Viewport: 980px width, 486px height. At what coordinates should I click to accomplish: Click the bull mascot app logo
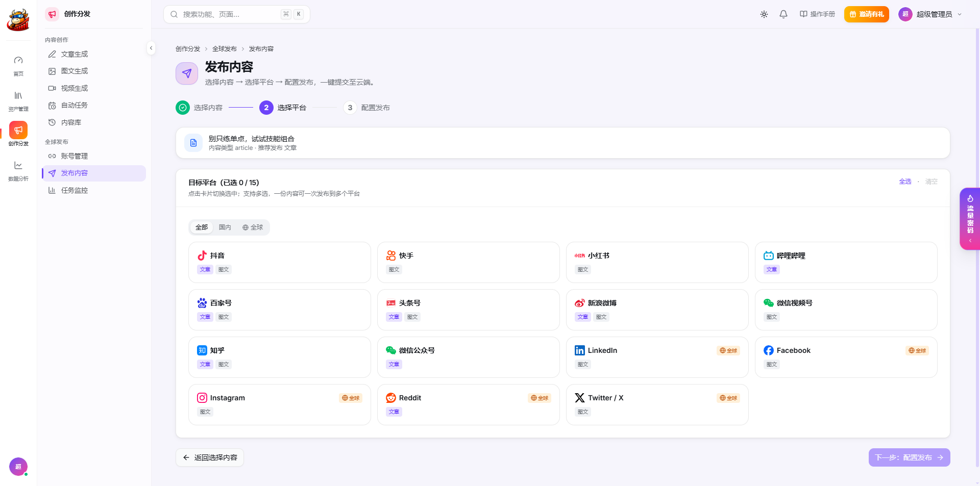pos(18,20)
